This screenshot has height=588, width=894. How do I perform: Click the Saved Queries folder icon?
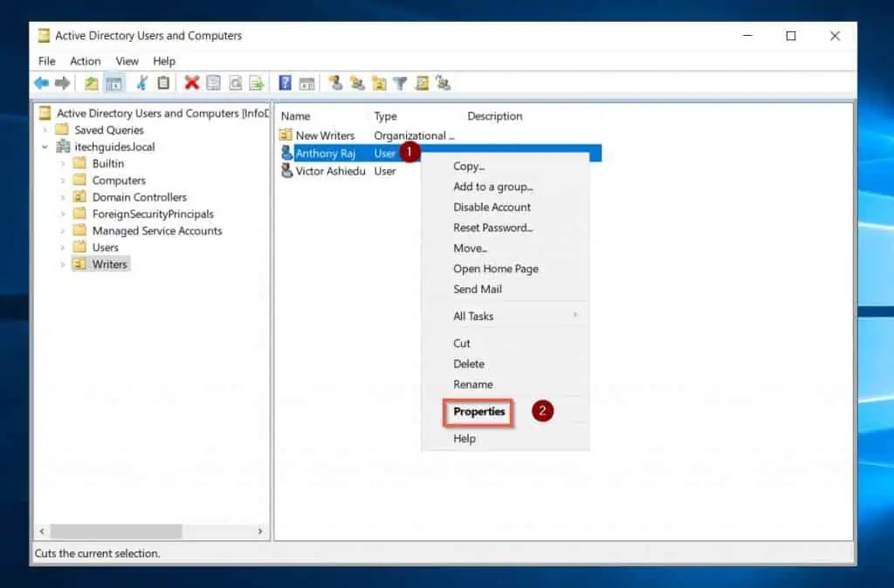click(x=62, y=129)
